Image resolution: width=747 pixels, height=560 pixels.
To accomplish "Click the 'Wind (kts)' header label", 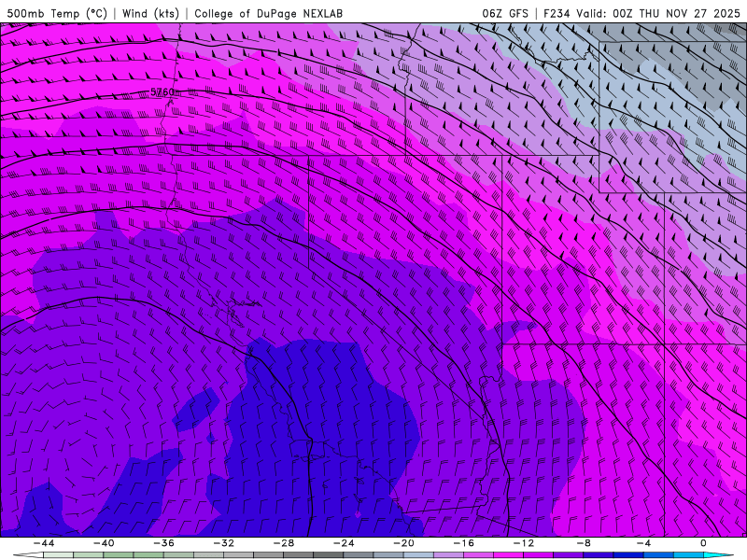I will (150, 13).
